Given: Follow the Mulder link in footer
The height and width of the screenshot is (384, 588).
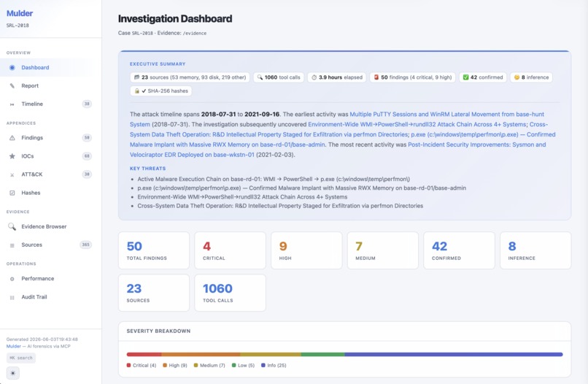Looking at the screenshot, I should tap(14, 347).
